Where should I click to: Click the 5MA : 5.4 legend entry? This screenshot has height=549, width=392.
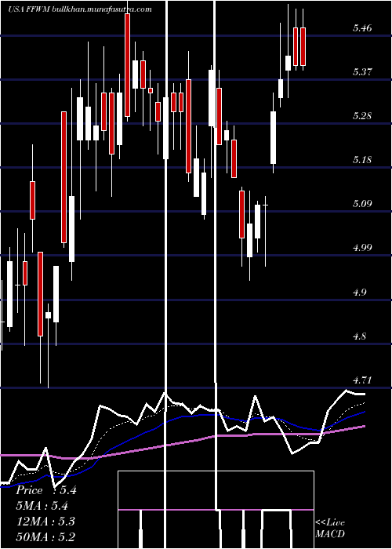click(42, 506)
